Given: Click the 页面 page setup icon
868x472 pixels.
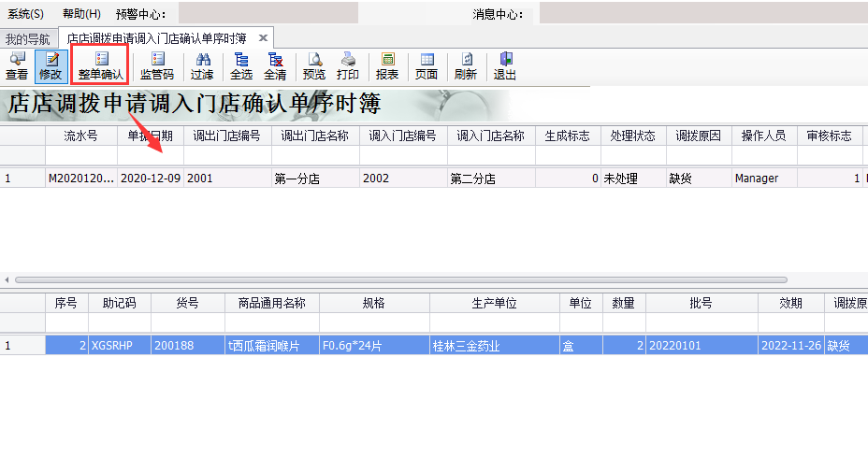Looking at the screenshot, I should click(x=427, y=66).
